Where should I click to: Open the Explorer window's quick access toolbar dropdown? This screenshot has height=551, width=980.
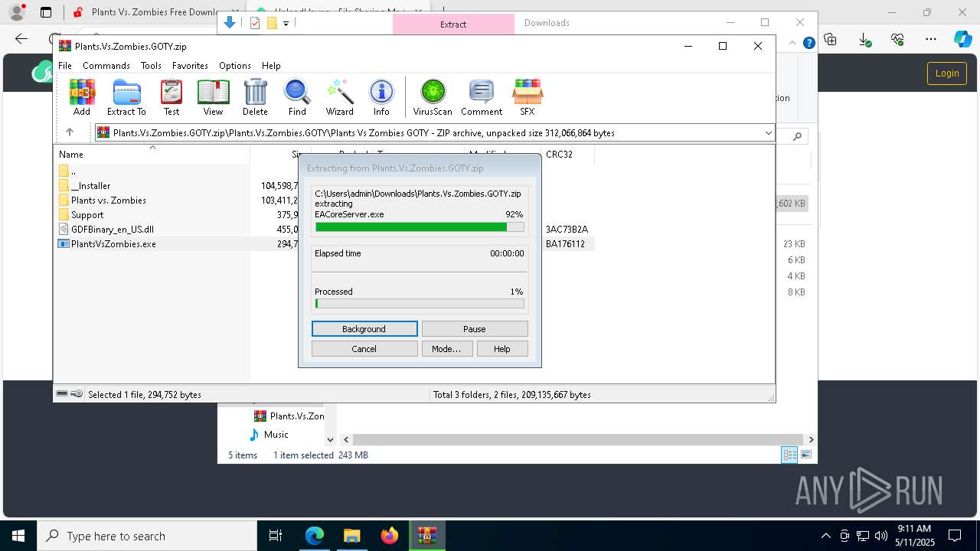tap(286, 23)
